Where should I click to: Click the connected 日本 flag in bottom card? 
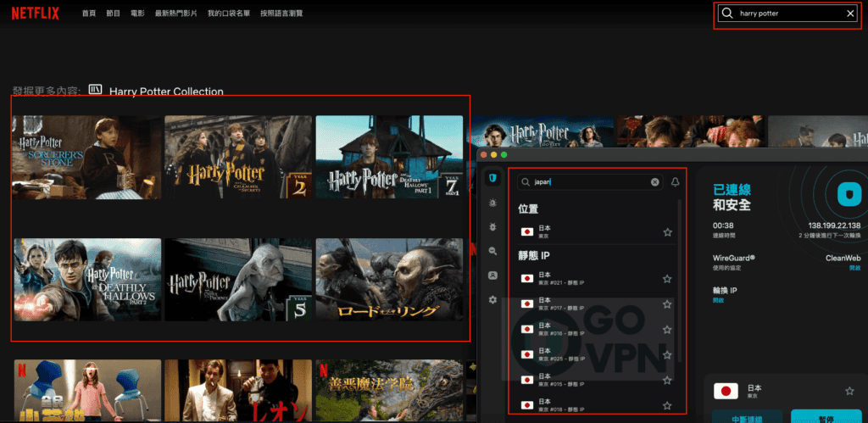pyautogui.click(x=726, y=392)
